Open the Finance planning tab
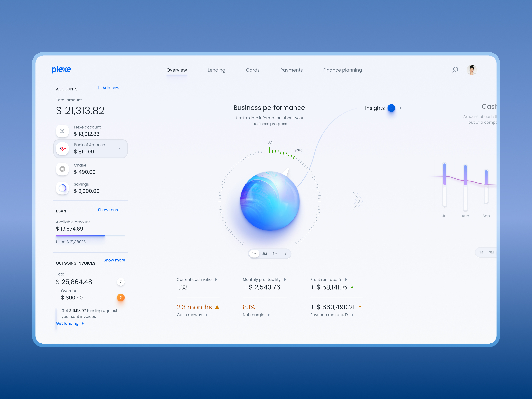 [x=342, y=70]
